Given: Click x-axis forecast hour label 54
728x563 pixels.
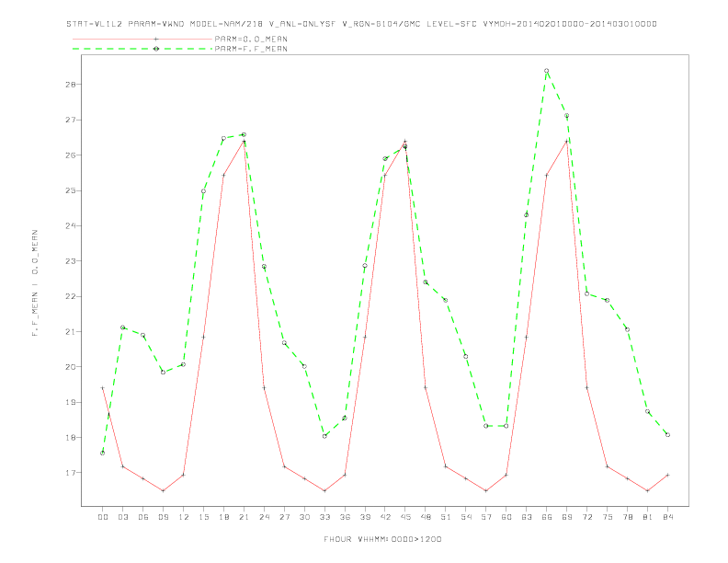Looking at the screenshot, I should 466,517.
